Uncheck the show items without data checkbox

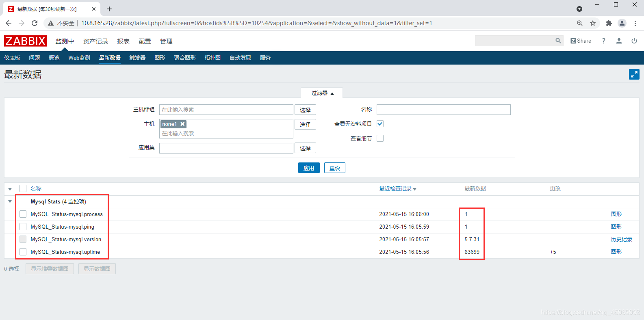tap(380, 124)
